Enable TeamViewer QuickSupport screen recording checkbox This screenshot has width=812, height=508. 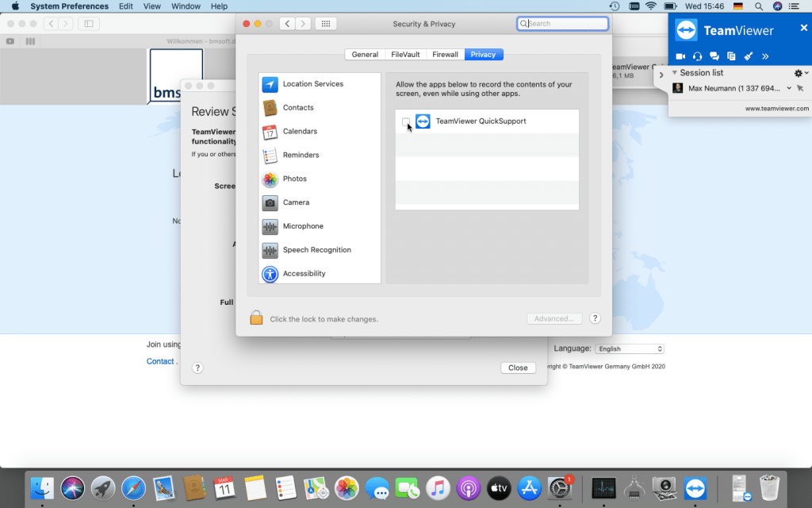tap(405, 121)
